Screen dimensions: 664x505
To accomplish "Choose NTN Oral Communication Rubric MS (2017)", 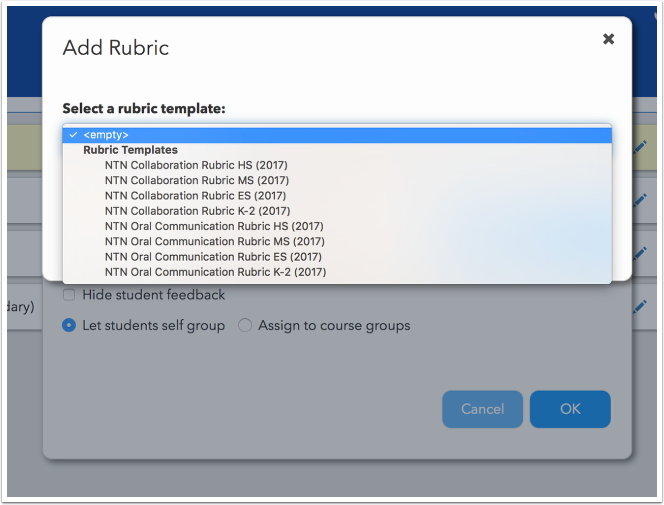I will (337, 241).
